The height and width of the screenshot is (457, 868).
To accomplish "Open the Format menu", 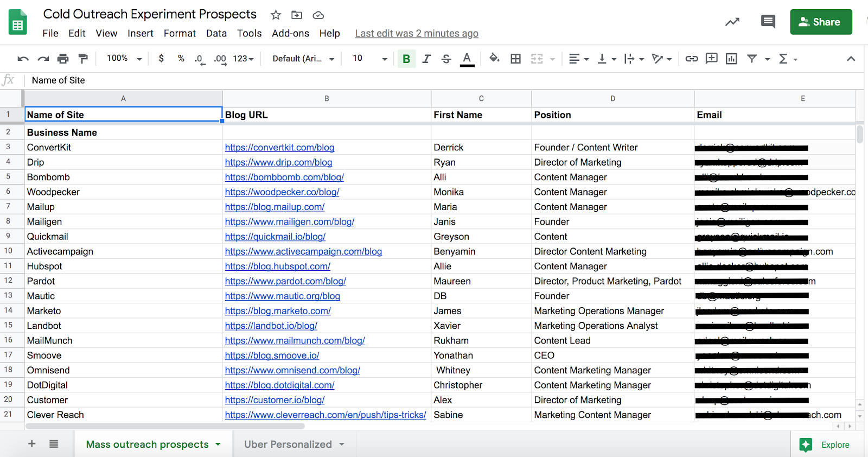I will (180, 33).
